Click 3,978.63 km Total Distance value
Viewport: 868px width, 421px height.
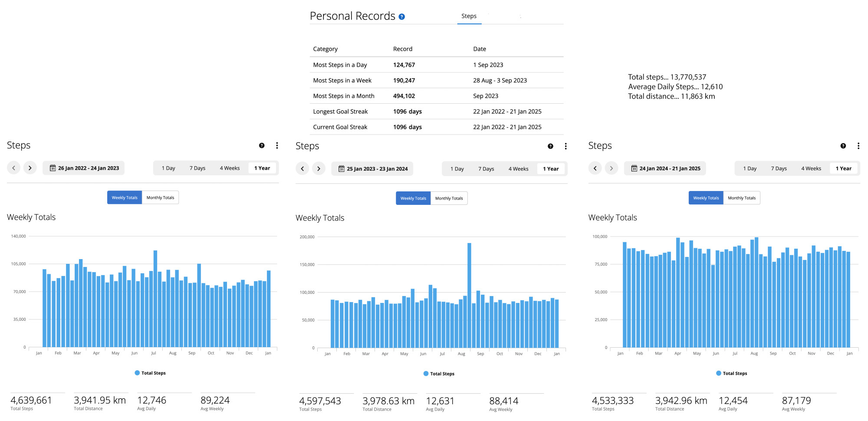[388, 401]
